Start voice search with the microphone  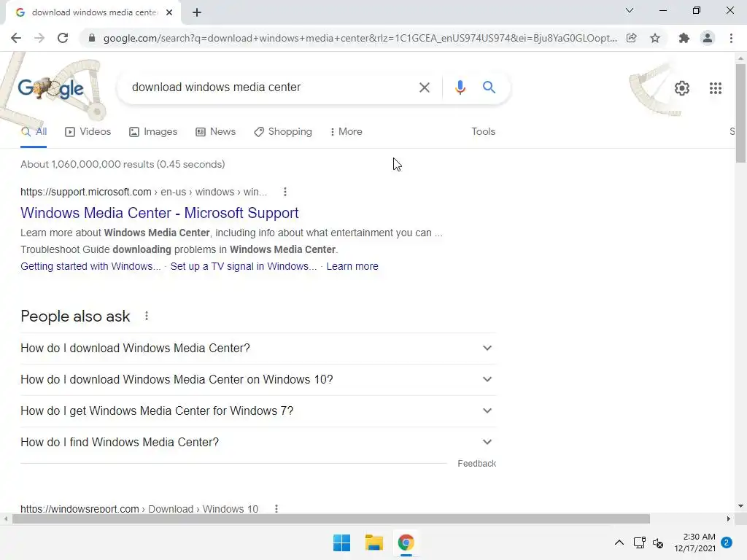(x=460, y=87)
